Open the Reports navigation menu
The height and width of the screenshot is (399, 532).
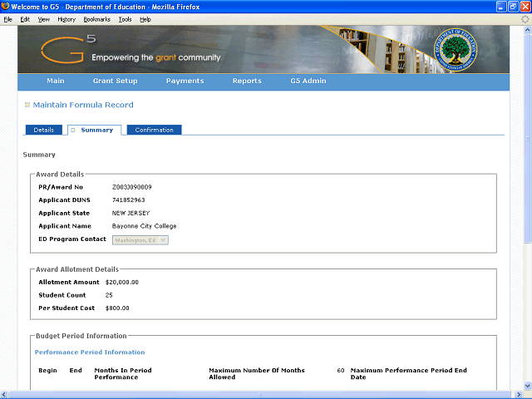[x=247, y=81]
